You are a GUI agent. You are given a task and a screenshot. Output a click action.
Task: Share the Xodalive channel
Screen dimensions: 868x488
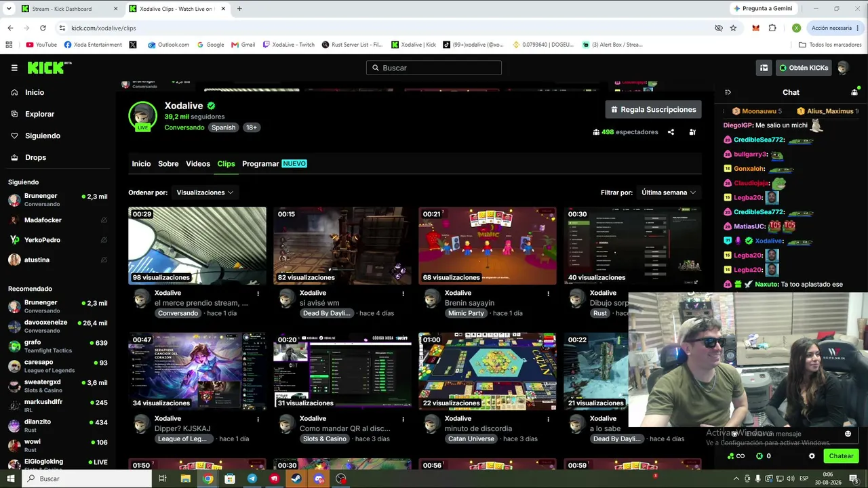point(671,132)
